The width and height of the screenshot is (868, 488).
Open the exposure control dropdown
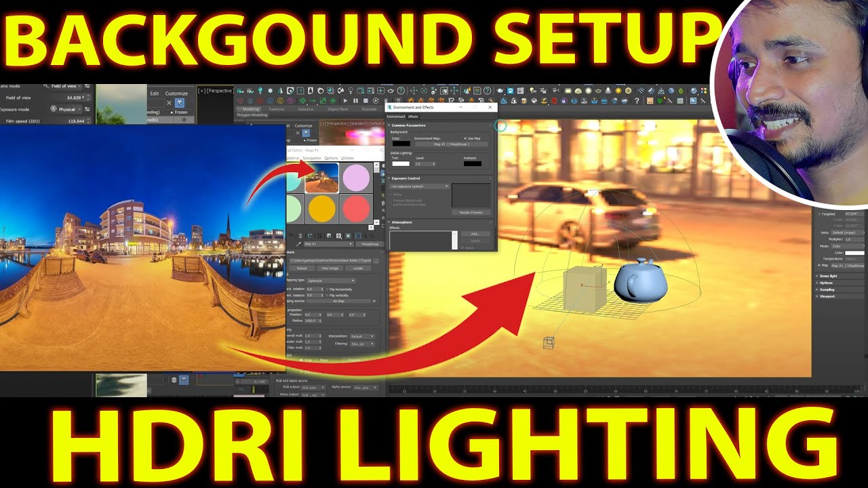click(x=420, y=186)
